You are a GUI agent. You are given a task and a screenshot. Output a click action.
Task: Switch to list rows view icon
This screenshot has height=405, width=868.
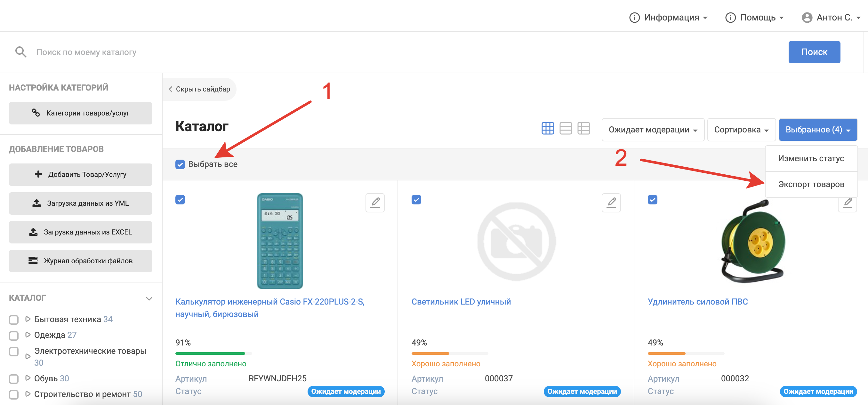click(x=566, y=128)
